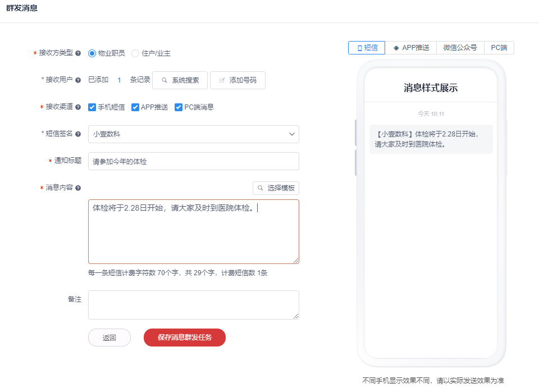
Task: Click the search icon in 系统搜索 button
Action: click(x=165, y=80)
